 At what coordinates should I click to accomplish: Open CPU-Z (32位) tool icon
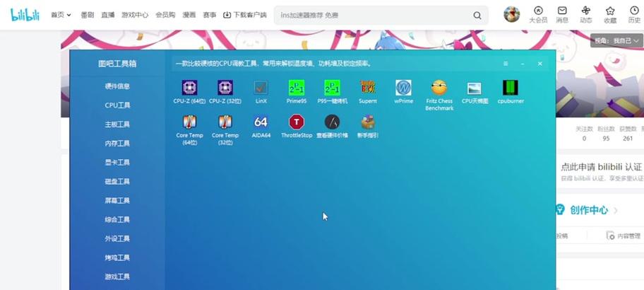click(x=225, y=88)
